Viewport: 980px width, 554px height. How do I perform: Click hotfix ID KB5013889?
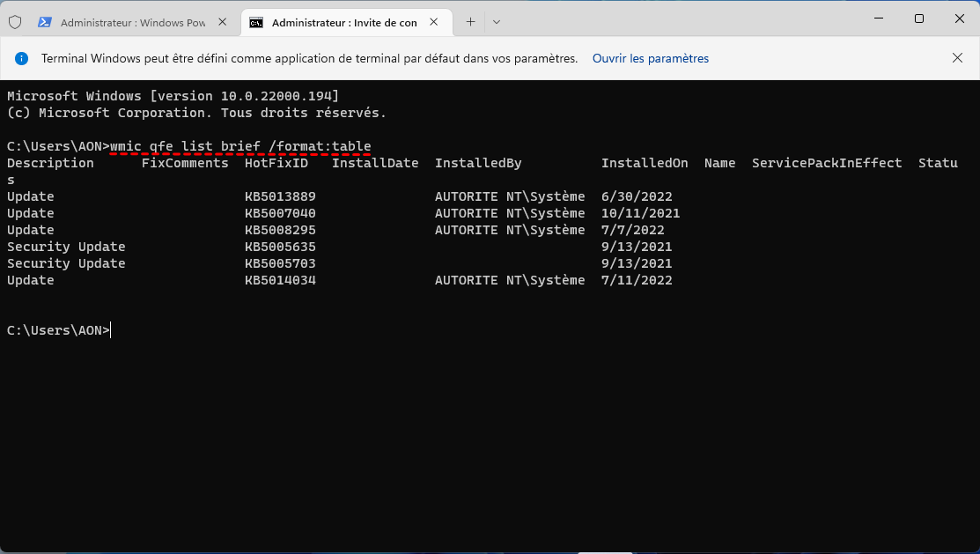(x=280, y=196)
